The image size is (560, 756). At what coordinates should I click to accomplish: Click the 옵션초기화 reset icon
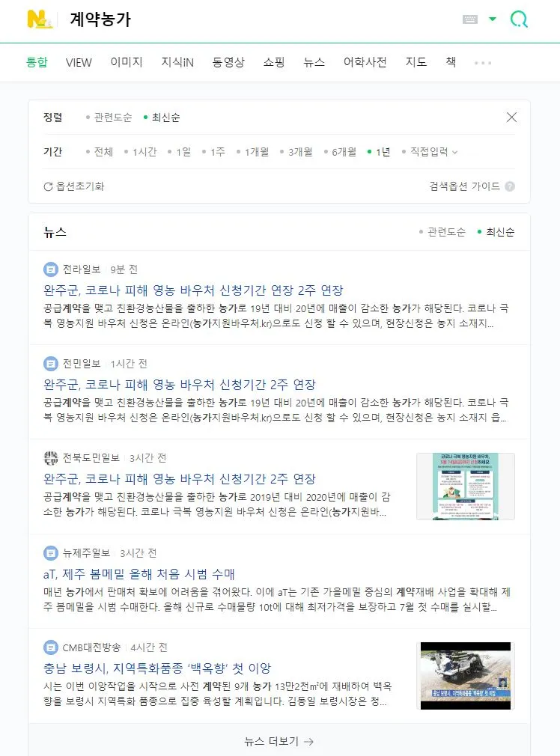click(x=48, y=186)
